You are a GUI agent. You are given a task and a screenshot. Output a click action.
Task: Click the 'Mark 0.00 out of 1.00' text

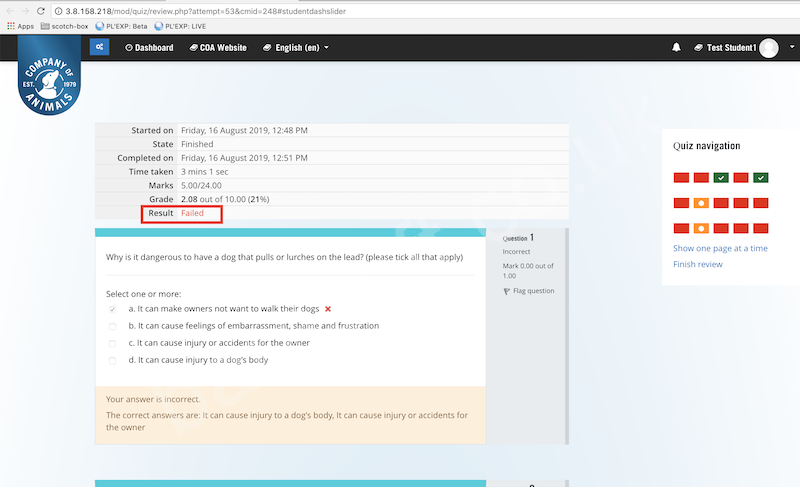(528, 271)
